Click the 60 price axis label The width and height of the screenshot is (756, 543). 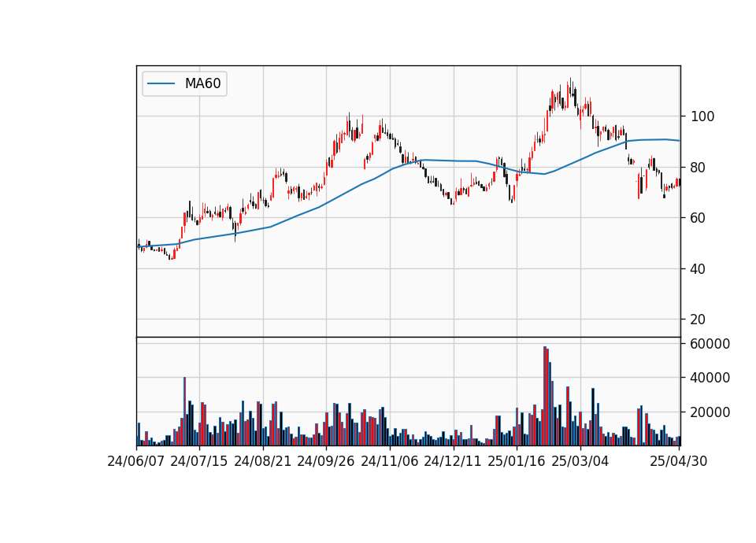tap(699, 218)
